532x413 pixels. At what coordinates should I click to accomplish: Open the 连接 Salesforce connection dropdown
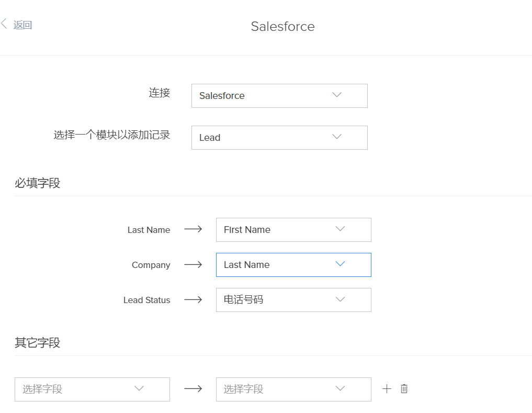pos(279,96)
